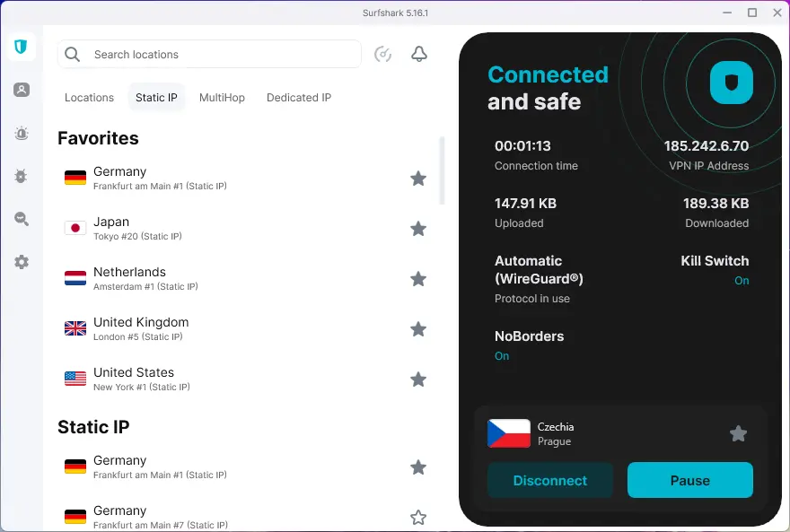
Task: Unfavorite Japan Tokyo #20 star
Action: tap(418, 229)
